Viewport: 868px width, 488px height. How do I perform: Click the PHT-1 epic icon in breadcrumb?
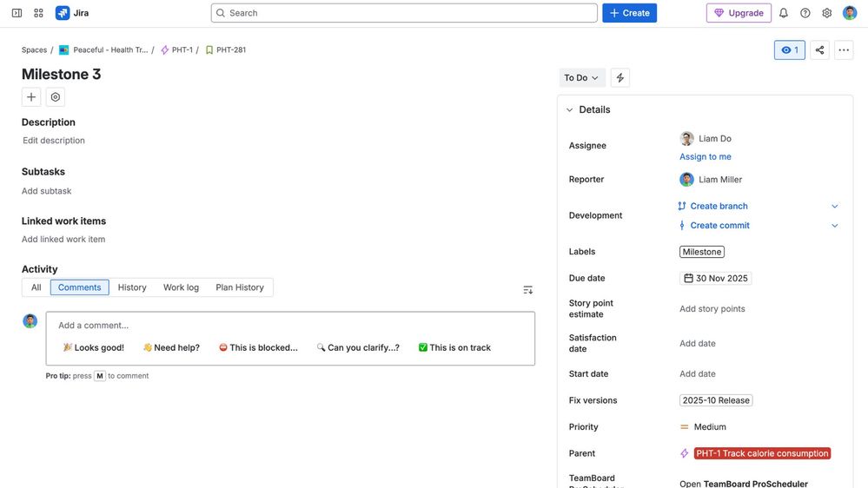click(x=164, y=49)
